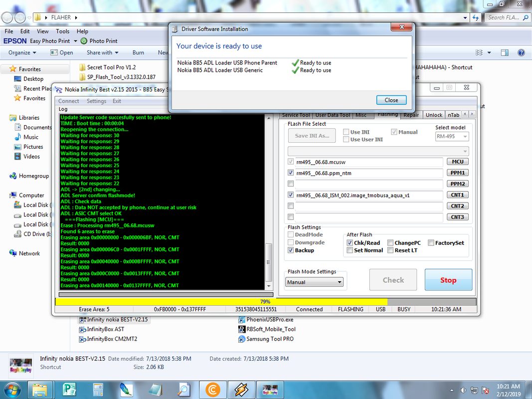Screen dimensions: 532x399
Task: Click the MCU file select button
Action: 457,162
